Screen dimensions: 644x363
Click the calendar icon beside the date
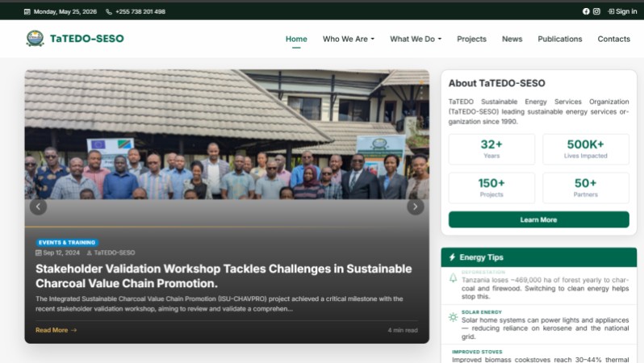[x=27, y=11]
